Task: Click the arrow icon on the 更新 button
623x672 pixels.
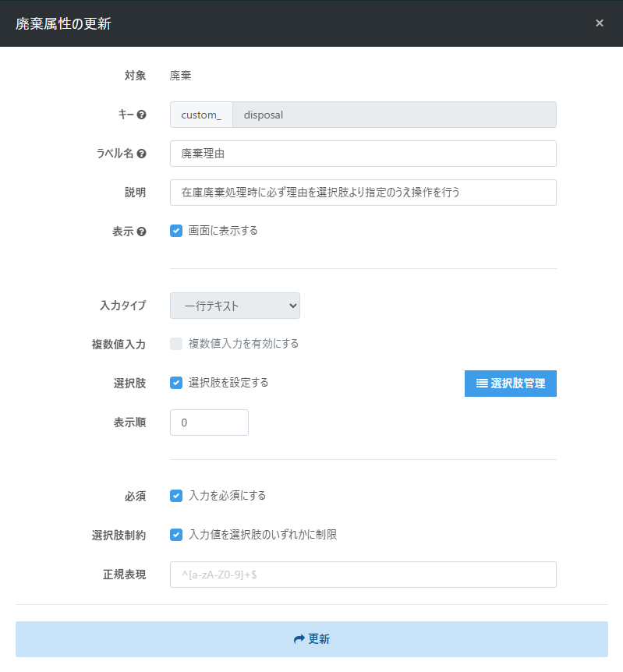Action: pos(299,639)
